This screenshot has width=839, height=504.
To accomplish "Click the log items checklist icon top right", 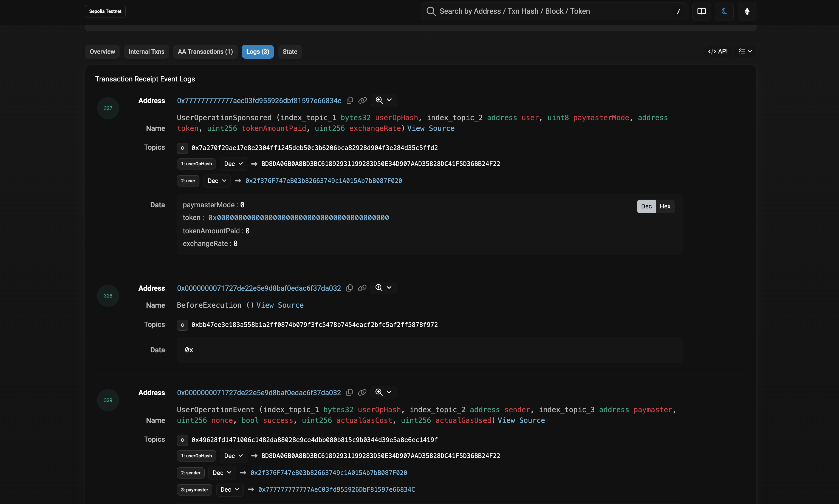I will (x=745, y=51).
